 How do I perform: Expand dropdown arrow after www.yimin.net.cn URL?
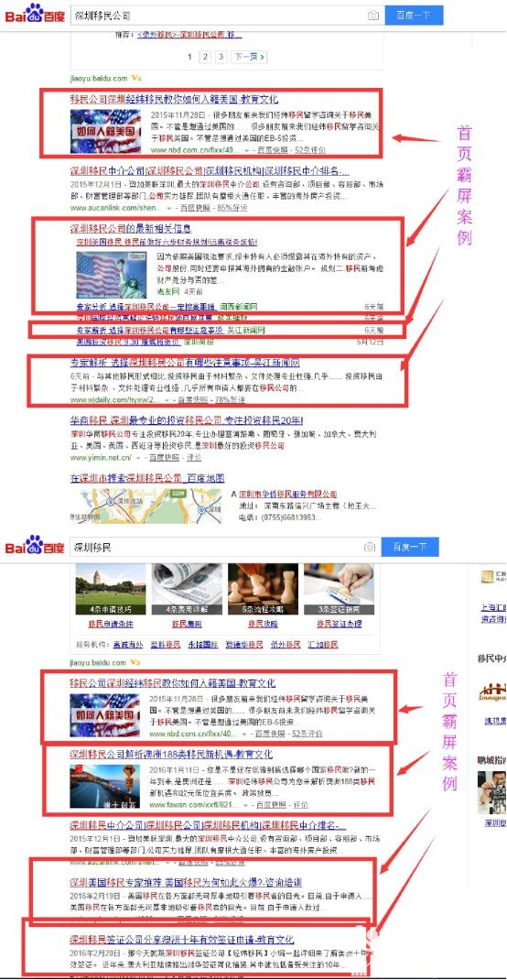(138, 458)
